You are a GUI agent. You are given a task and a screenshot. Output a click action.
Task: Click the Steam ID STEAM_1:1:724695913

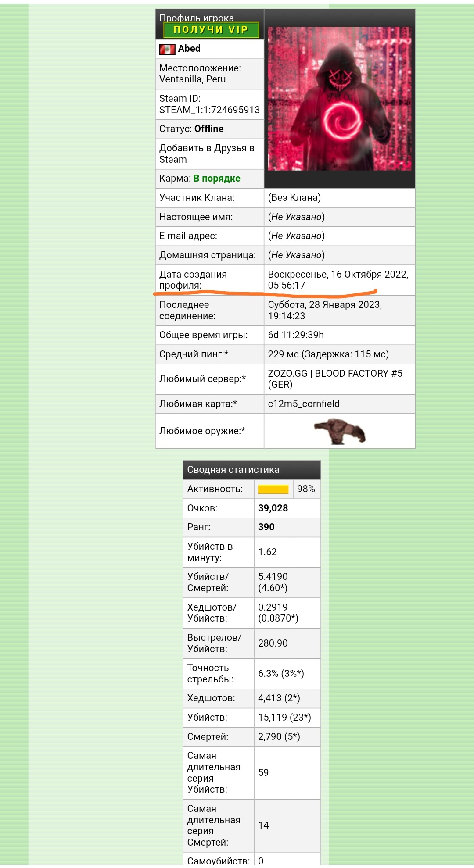pos(209,110)
